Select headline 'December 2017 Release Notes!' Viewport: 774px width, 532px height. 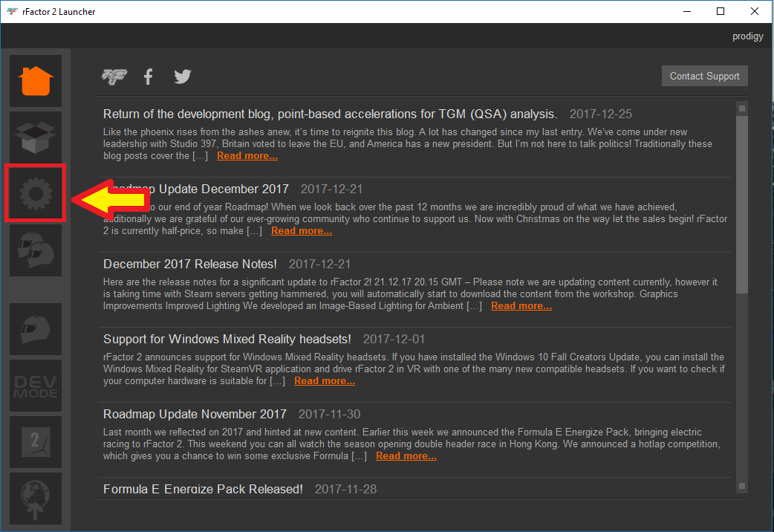click(190, 265)
